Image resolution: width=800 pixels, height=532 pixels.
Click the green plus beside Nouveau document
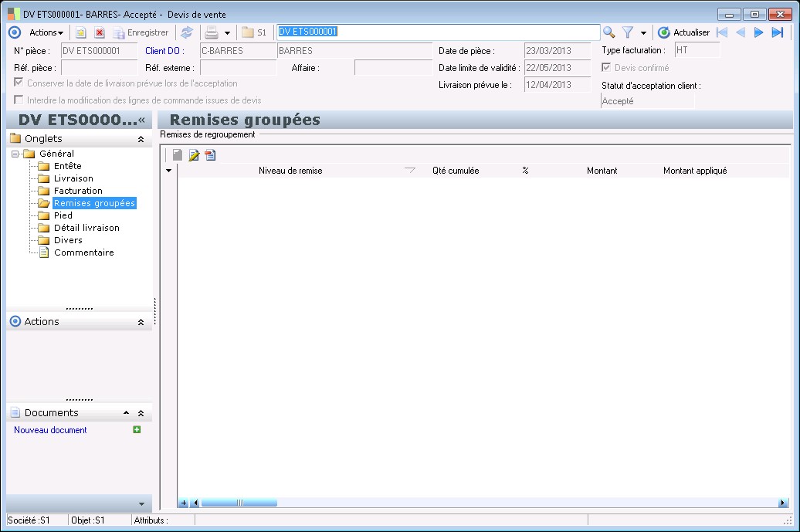point(137,430)
